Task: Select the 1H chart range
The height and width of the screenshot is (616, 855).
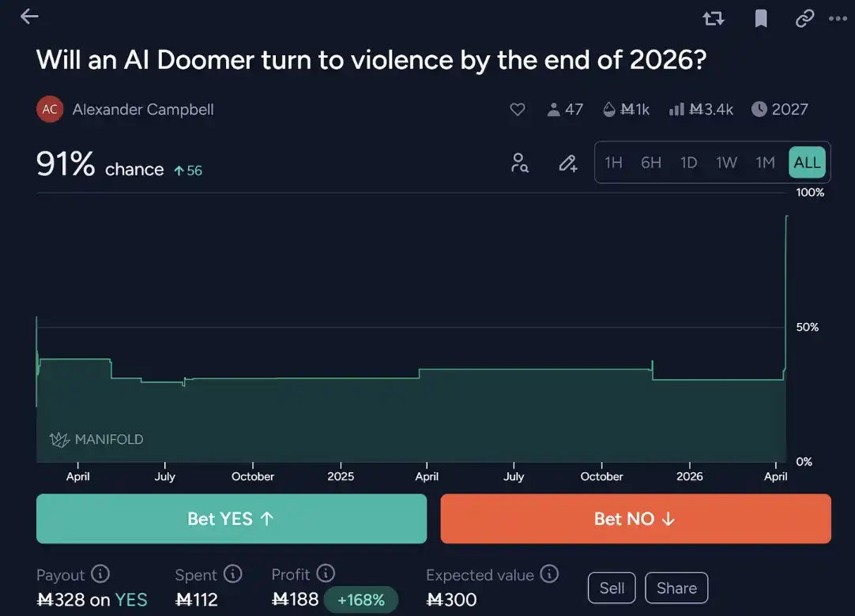Action: [613, 163]
